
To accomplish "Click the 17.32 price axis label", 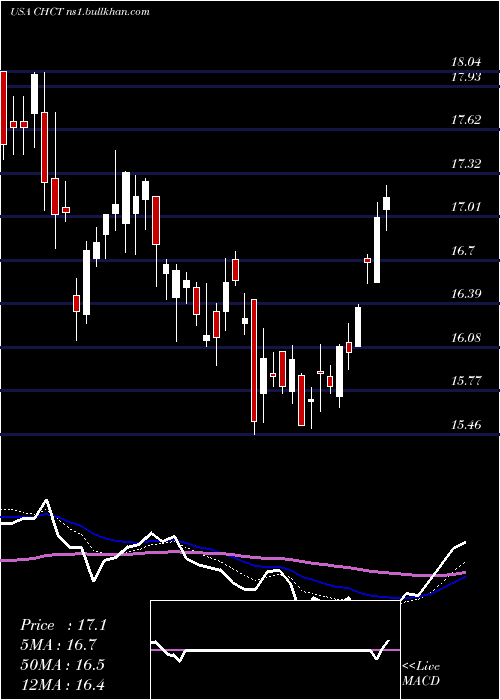I will point(466,164).
